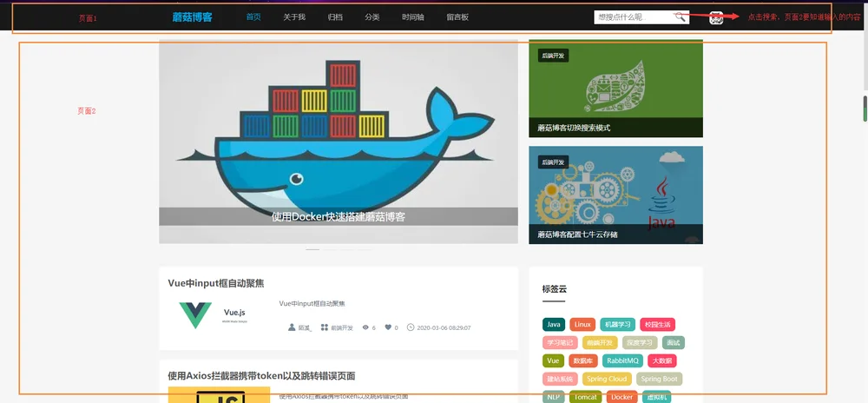Select the Linux tag

tap(582, 324)
